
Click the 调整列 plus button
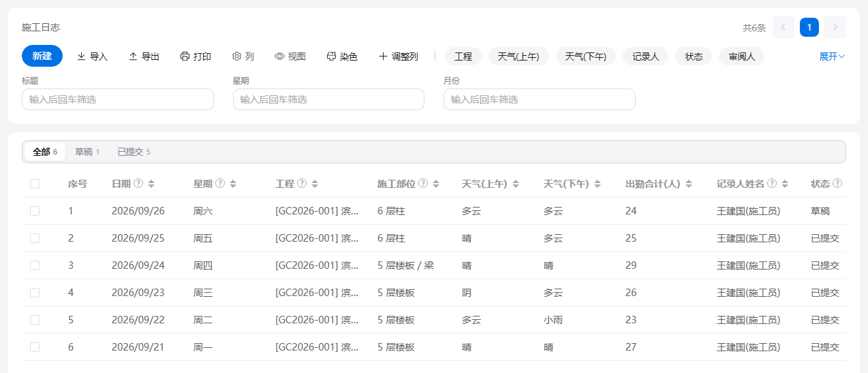(x=399, y=56)
